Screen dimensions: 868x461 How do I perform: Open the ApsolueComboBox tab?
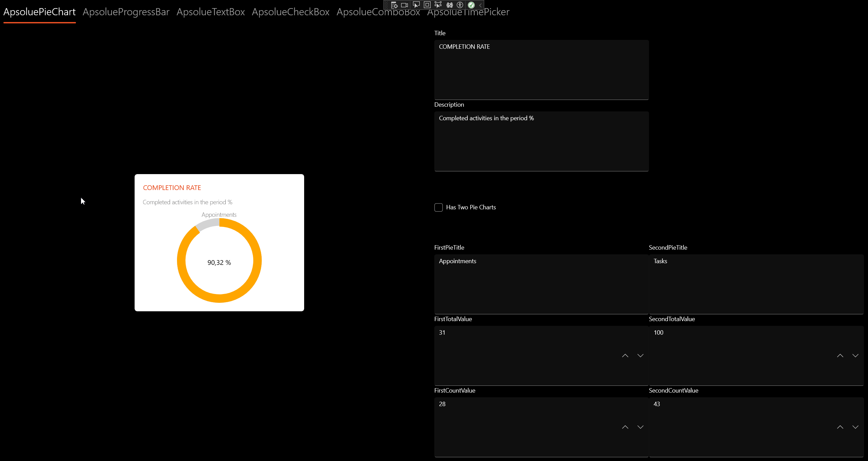378,12
